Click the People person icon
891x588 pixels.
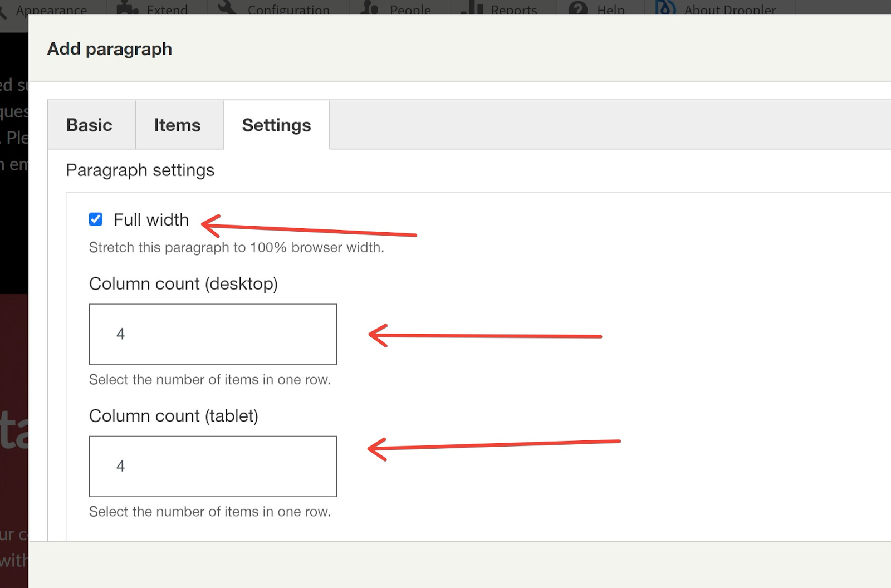pos(370,8)
